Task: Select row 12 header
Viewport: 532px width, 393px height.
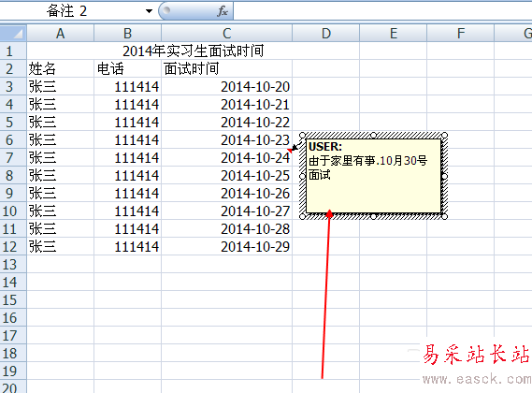Action: 13,246
